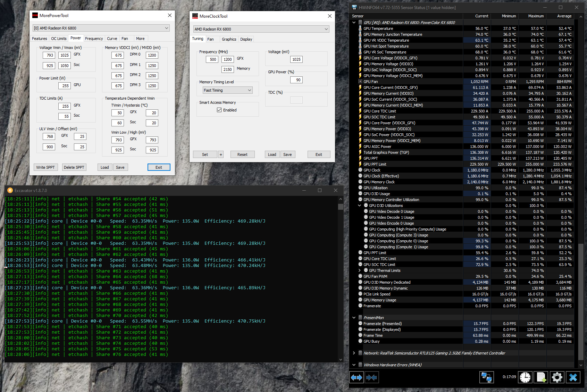Screen dimensions: 587x392
Task: Click the clock icon to reset elapsed time
Action: (525, 377)
